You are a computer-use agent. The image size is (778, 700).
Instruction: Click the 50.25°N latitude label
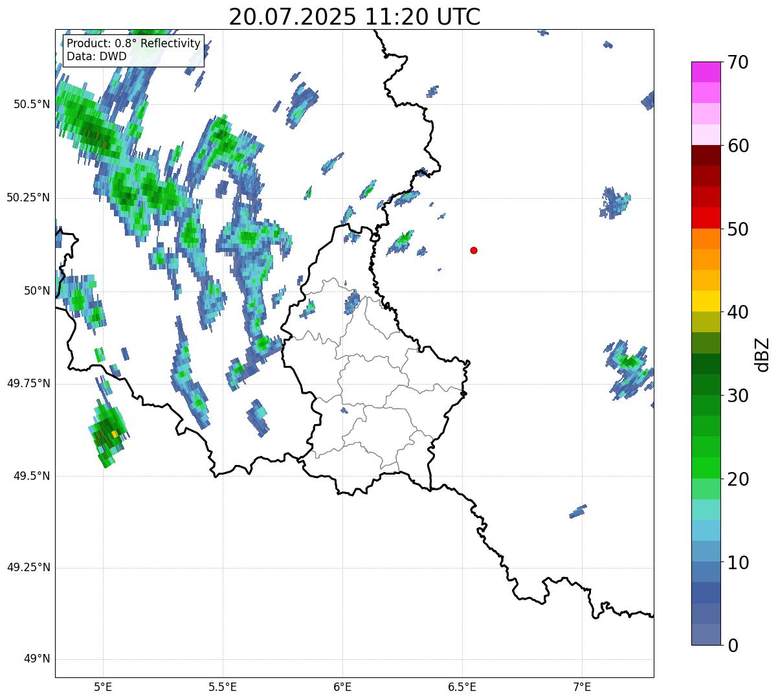click(x=28, y=198)
